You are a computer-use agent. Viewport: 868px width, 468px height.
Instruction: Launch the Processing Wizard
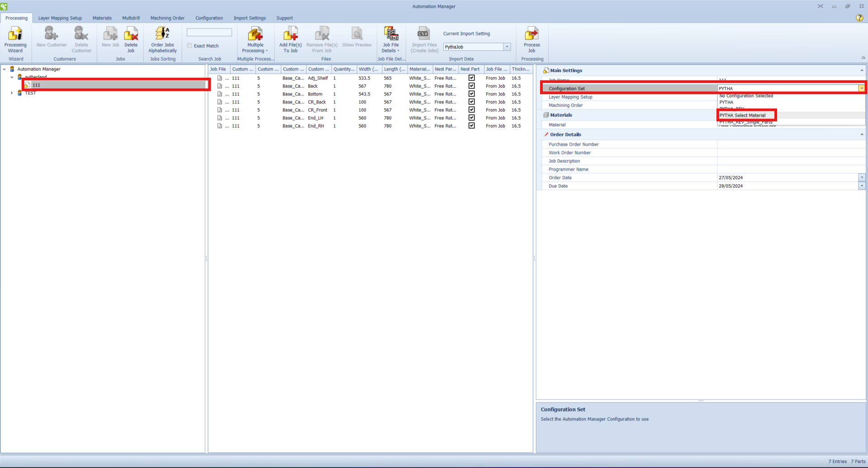(15, 40)
